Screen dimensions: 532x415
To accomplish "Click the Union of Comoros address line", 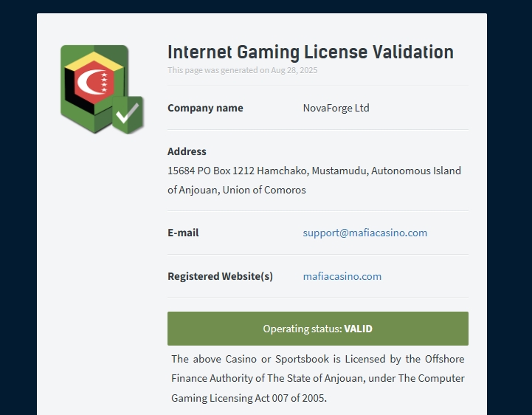I will point(236,190).
